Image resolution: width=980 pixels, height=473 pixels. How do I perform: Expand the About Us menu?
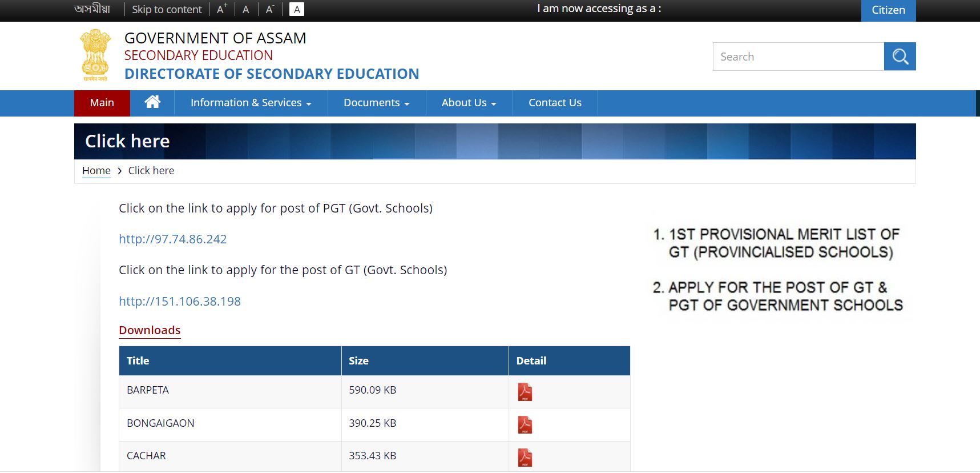(x=469, y=103)
